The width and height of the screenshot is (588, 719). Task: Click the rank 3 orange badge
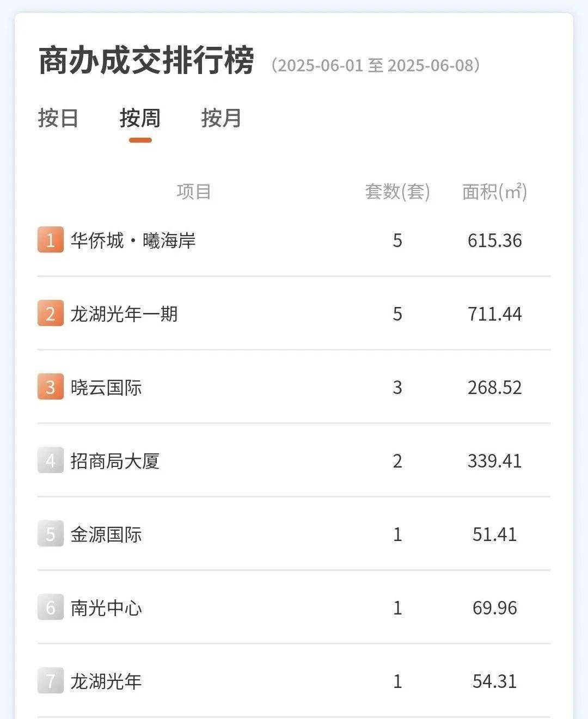(x=51, y=387)
